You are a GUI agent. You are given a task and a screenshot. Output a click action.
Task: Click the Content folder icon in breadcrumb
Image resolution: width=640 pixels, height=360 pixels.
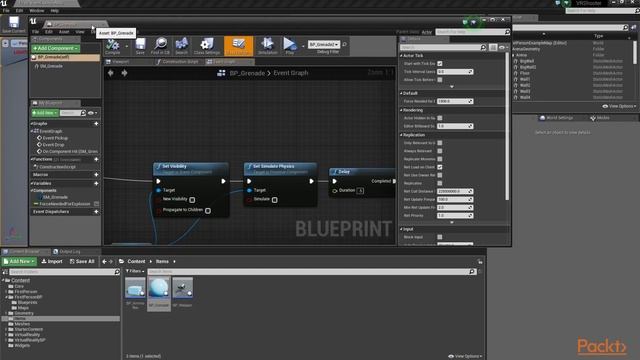121,262
